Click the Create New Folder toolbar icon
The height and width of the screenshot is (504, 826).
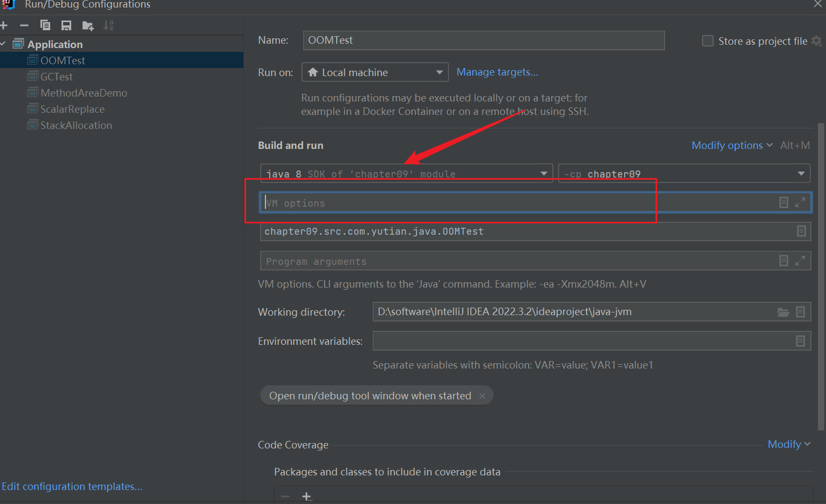click(x=87, y=25)
